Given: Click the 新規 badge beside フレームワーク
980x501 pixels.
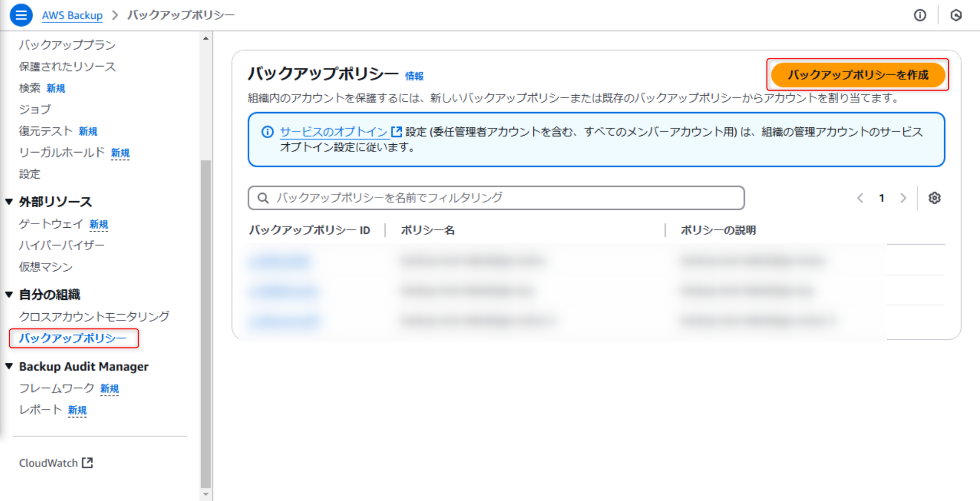Looking at the screenshot, I should [110, 389].
